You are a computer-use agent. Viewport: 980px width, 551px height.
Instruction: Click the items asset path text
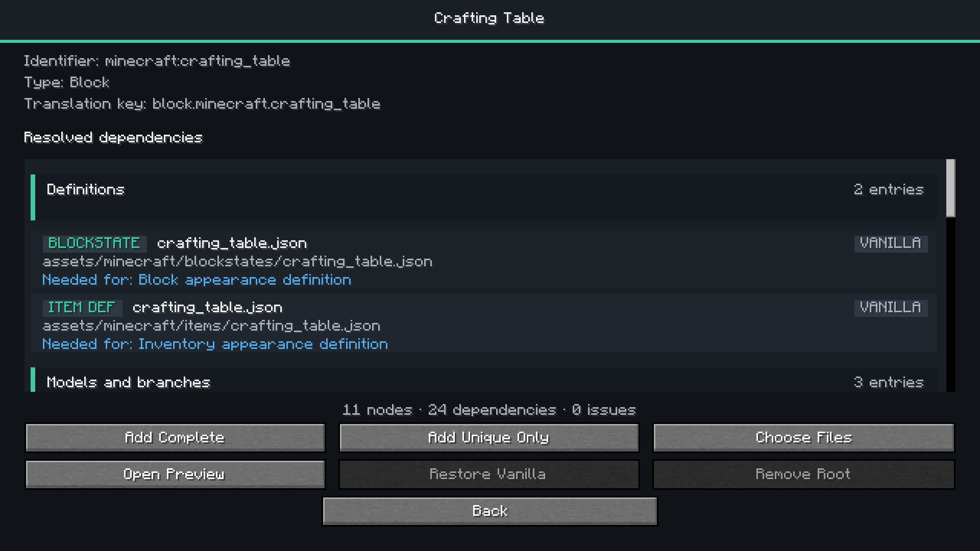[212, 326]
